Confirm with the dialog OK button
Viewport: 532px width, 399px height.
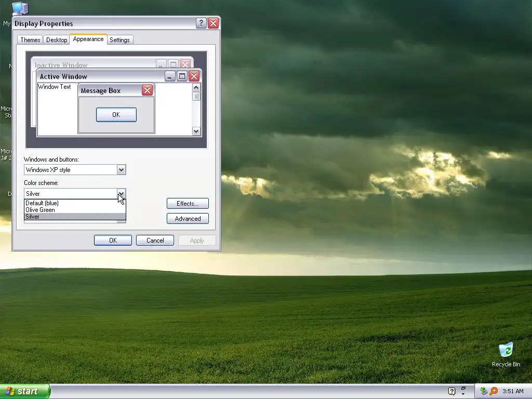click(113, 240)
